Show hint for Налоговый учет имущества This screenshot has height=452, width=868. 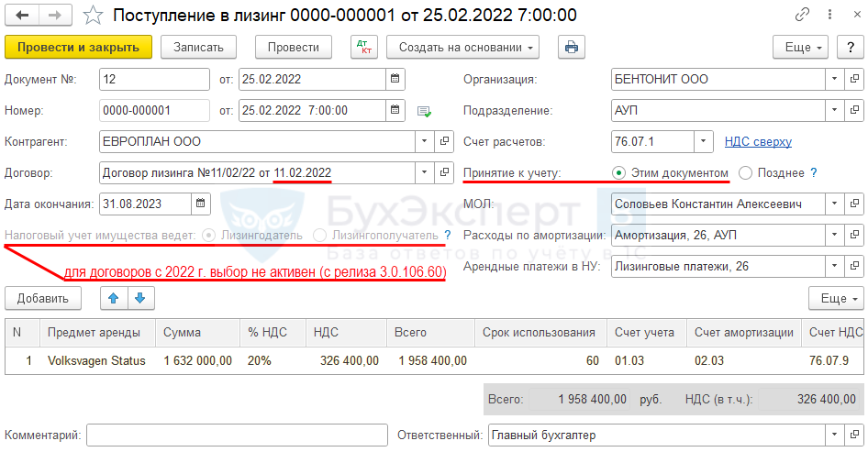click(x=448, y=235)
